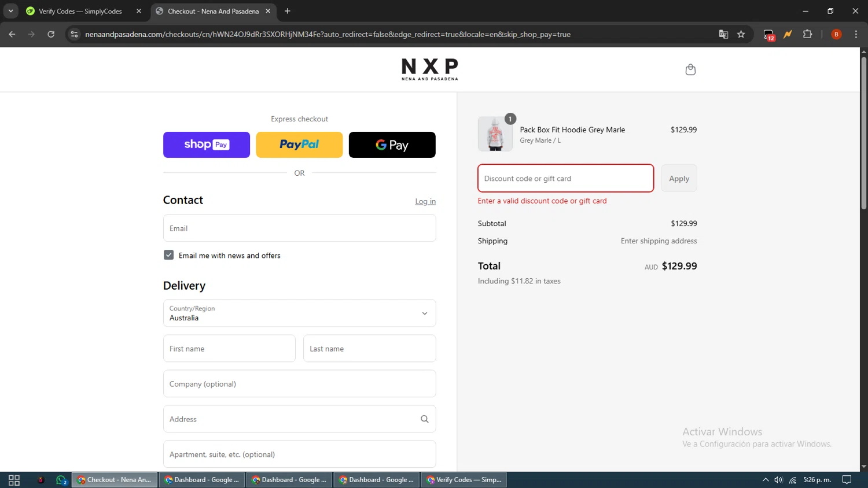This screenshot has height=488, width=868.
Task: Click the dark red taskbar app icon
Action: coord(41,480)
